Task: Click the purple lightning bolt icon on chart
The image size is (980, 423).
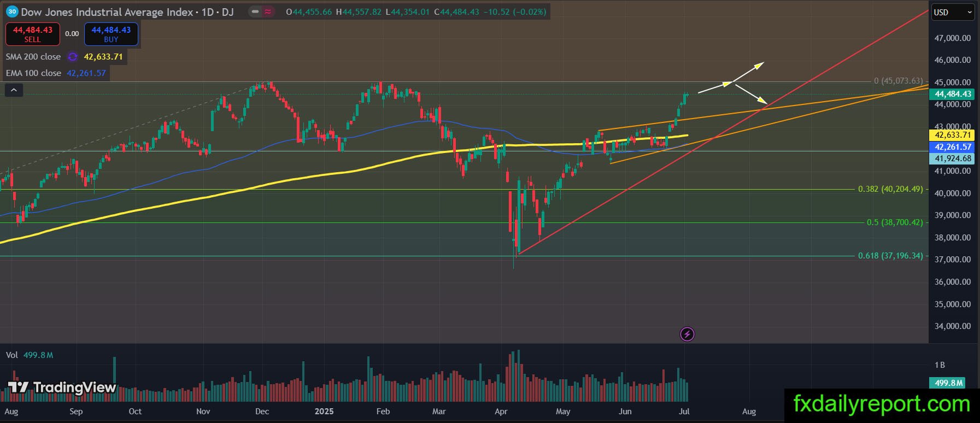Action: point(687,334)
